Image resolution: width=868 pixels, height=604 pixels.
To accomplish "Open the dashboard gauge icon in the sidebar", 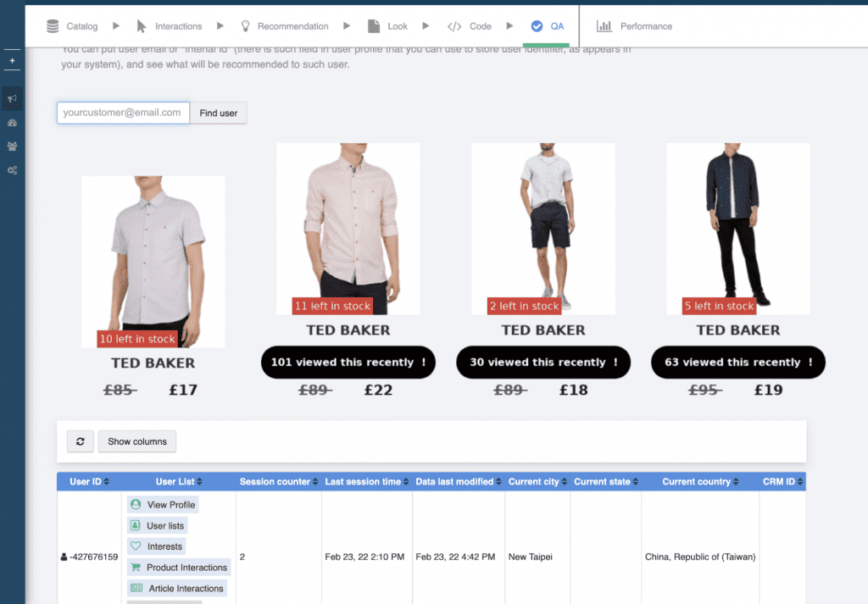I will pyautogui.click(x=12, y=123).
